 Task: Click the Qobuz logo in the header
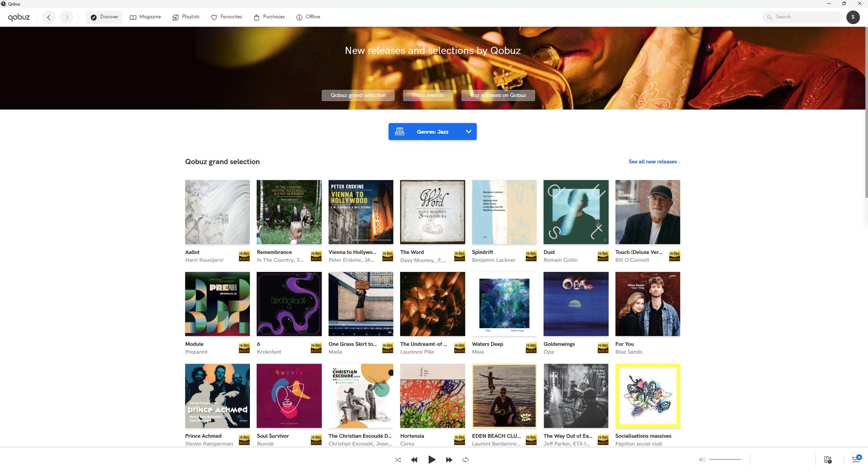(x=19, y=17)
